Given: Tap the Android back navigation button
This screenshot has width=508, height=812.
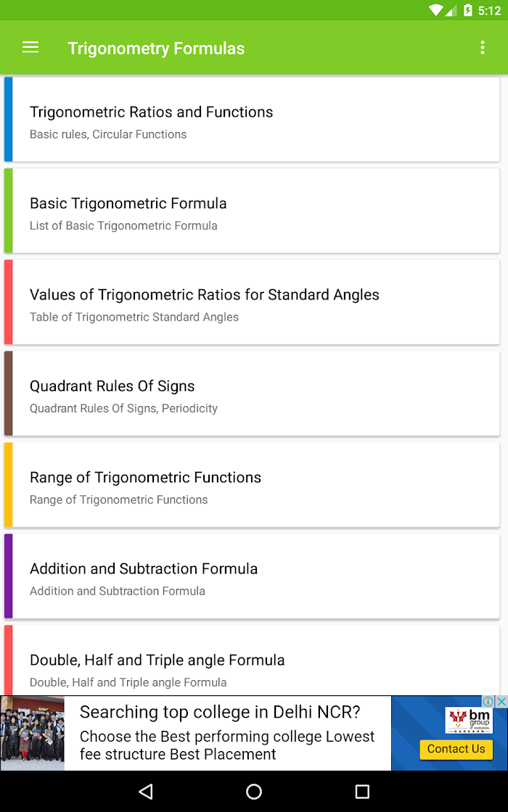Looking at the screenshot, I should (146, 791).
